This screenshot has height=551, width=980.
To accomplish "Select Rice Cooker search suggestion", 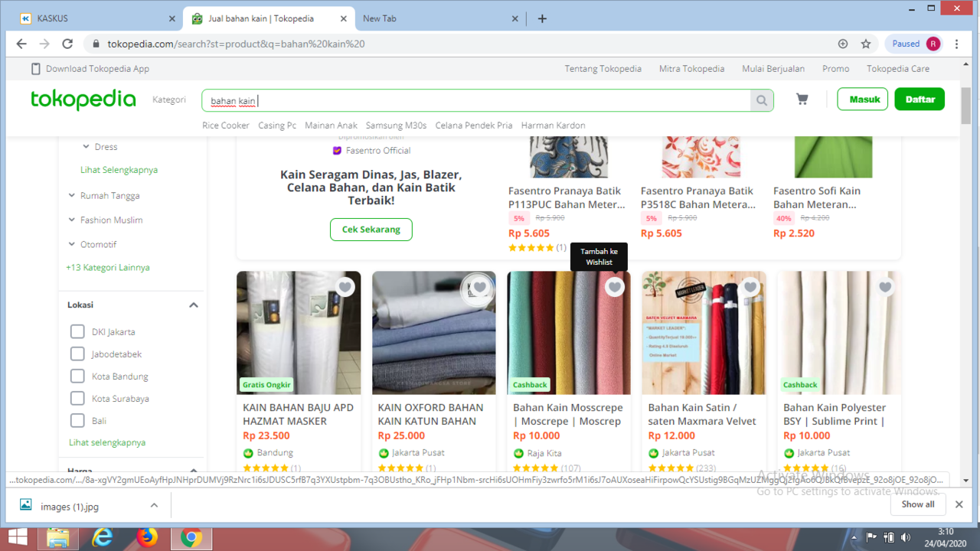I will pyautogui.click(x=226, y=125).
